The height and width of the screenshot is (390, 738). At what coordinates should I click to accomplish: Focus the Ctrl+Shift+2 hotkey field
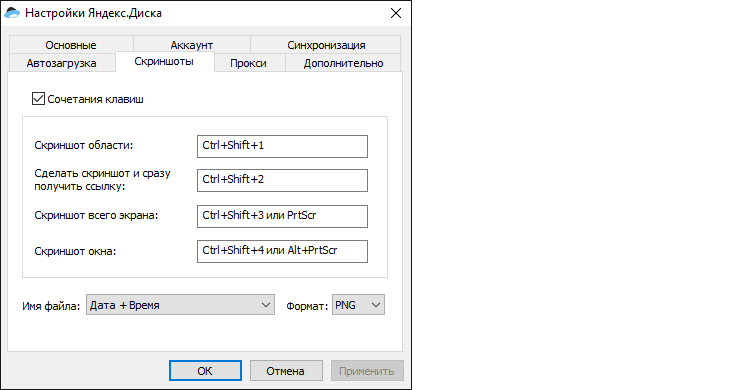[x=282, y=180]
